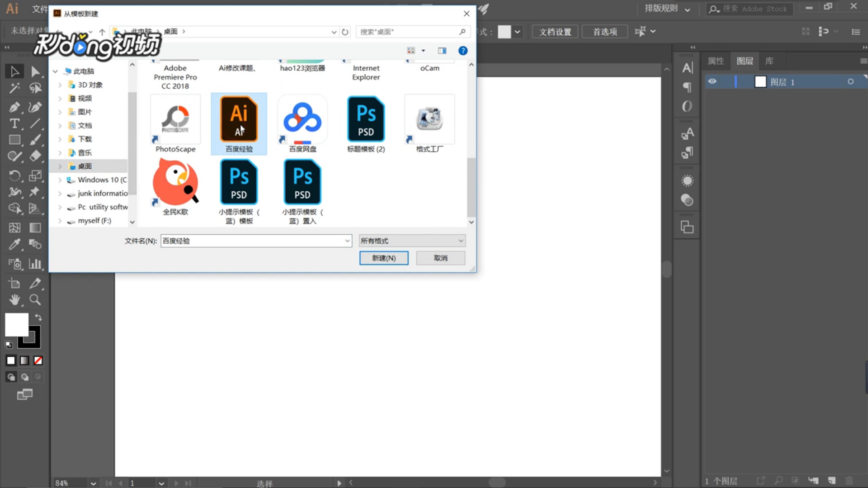Select the Line Segment tool
Viewport: 868px width, 488px height.
[x=35, y=123]
